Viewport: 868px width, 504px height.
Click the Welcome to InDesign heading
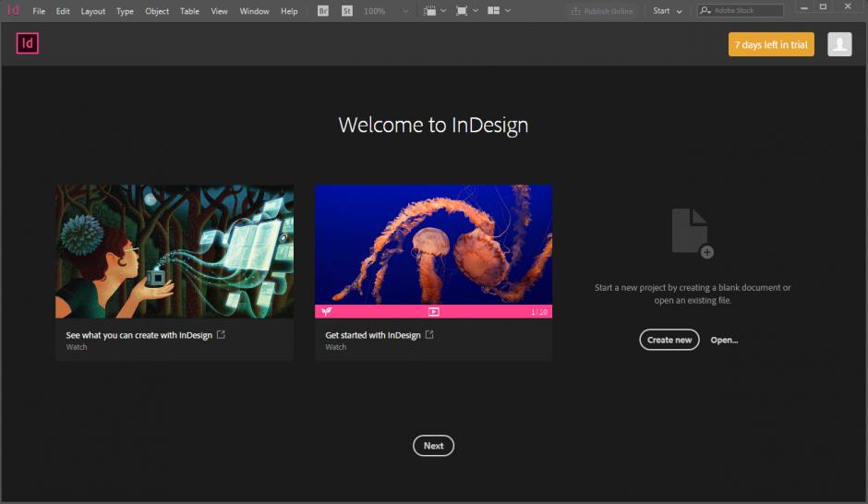pos(433,125)
